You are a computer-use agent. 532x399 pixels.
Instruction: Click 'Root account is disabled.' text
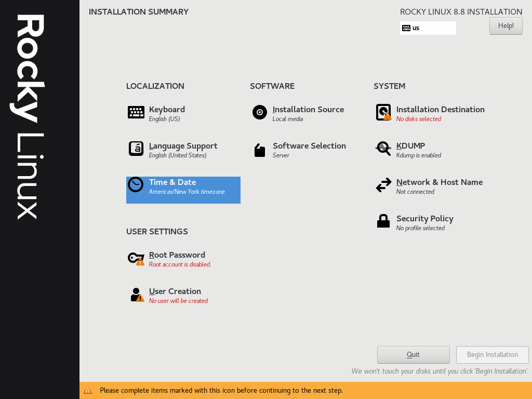180,264
